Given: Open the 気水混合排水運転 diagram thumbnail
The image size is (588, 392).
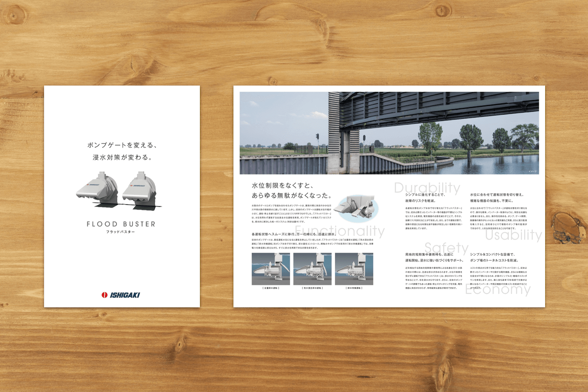Looking at the screenshot, I should coord(312,269).
